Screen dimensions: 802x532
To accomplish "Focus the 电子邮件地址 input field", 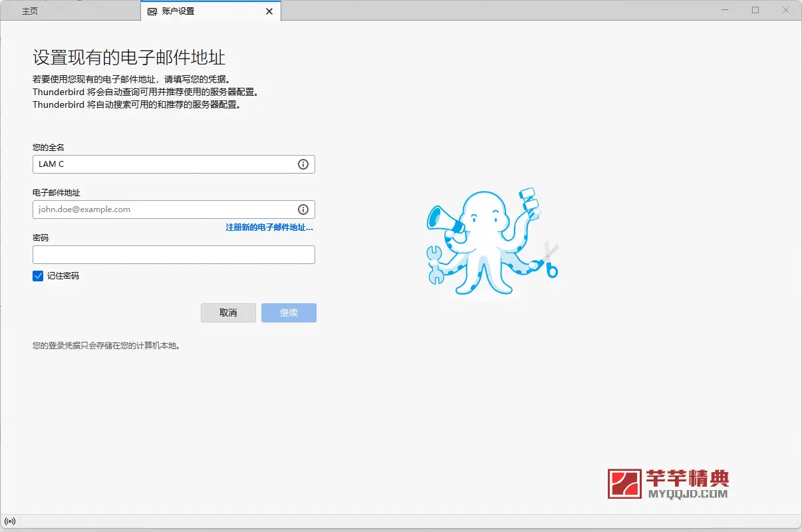I will [x=174, y=209].
